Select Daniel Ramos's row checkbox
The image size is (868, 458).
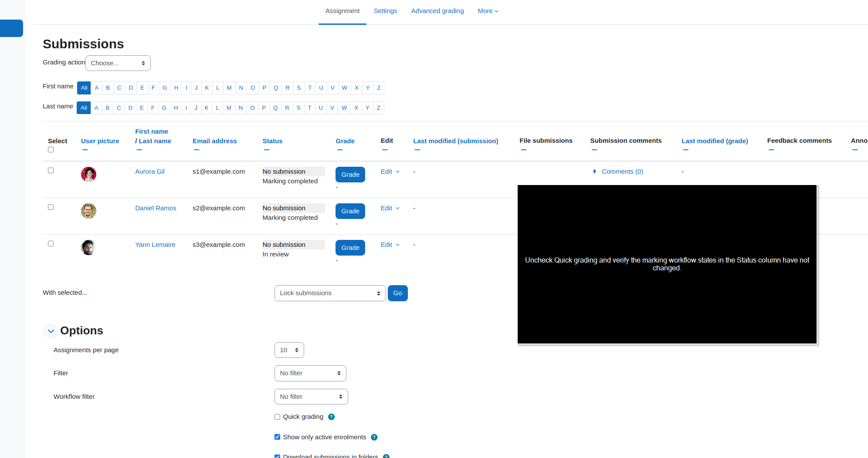pyautogui.click(x=51, y=207)
